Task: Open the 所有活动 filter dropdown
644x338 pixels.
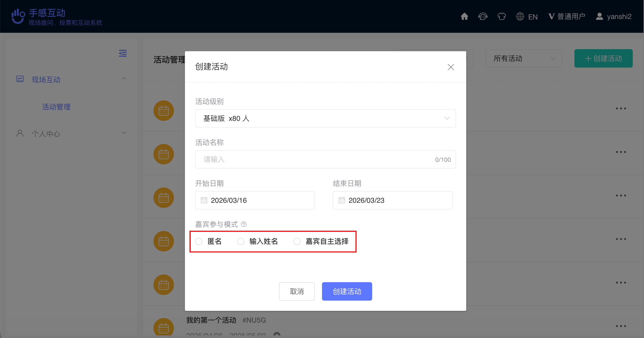Action: pos(524,59)
